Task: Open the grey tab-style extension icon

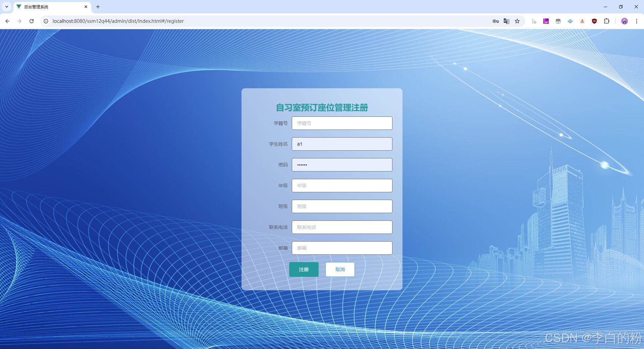Action: click(558, 21)
